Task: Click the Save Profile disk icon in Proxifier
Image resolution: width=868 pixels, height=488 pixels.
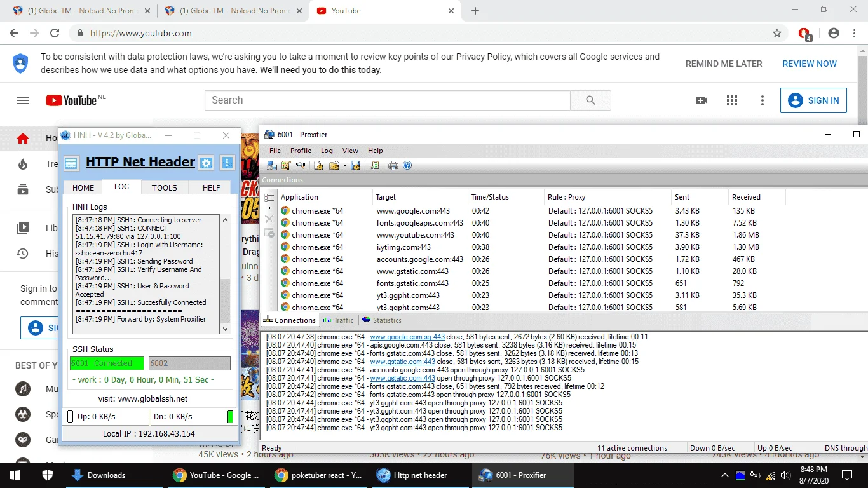Action: click(355, 165)
